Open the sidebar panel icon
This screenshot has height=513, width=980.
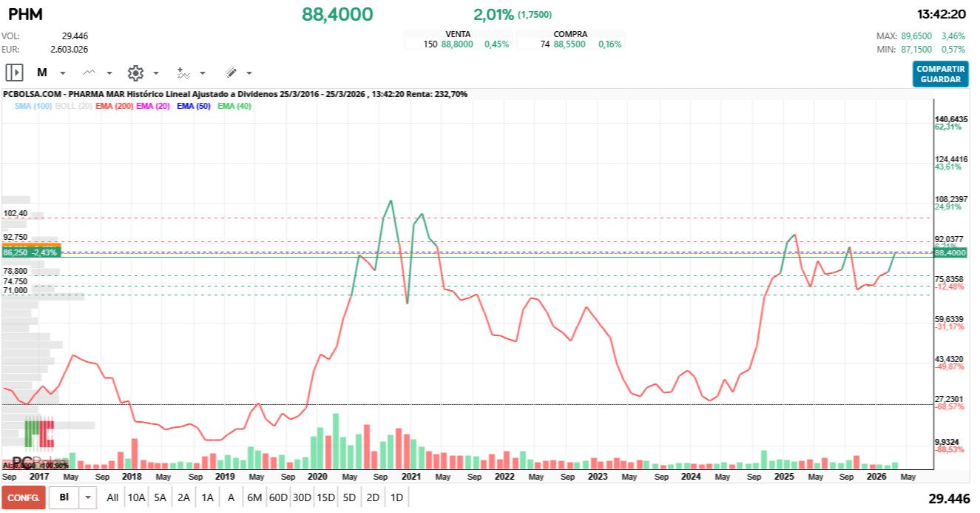(13, 73)
